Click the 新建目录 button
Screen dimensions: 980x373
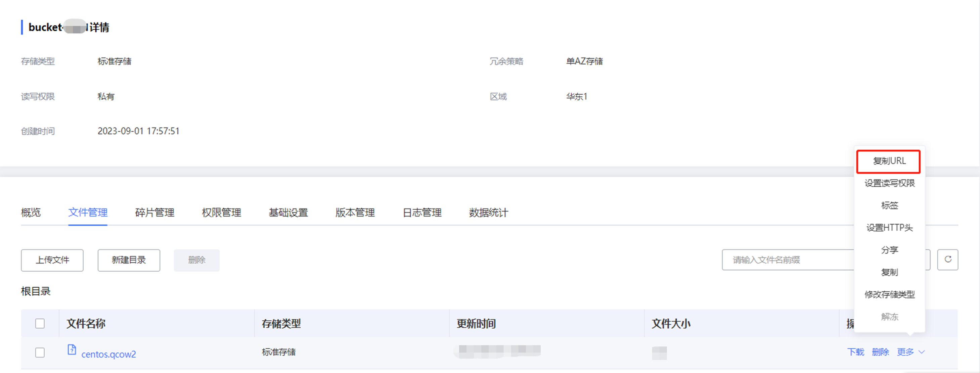point(129,260)
